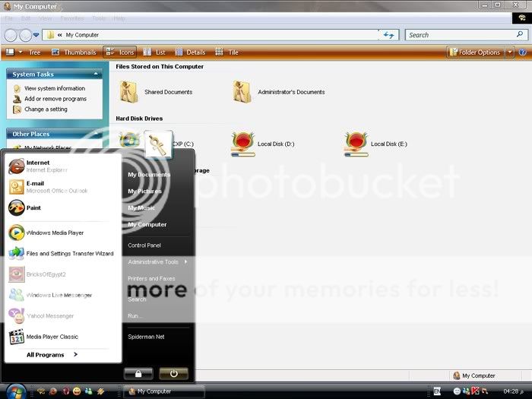Click Add or remove programs link

(x=50, y=99)
